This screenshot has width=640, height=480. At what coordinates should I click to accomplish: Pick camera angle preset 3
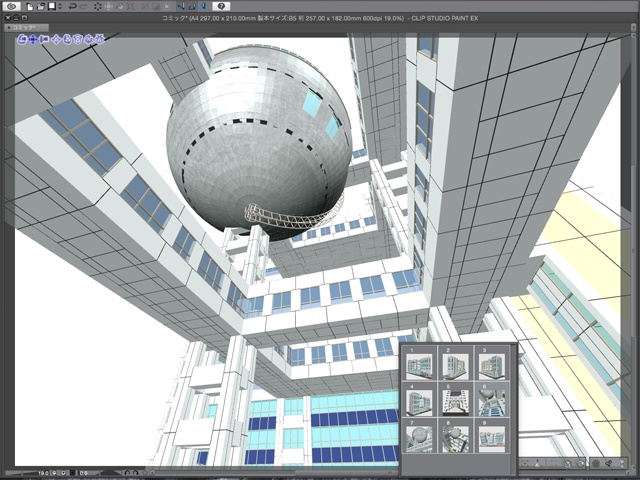tap(492, 364)
